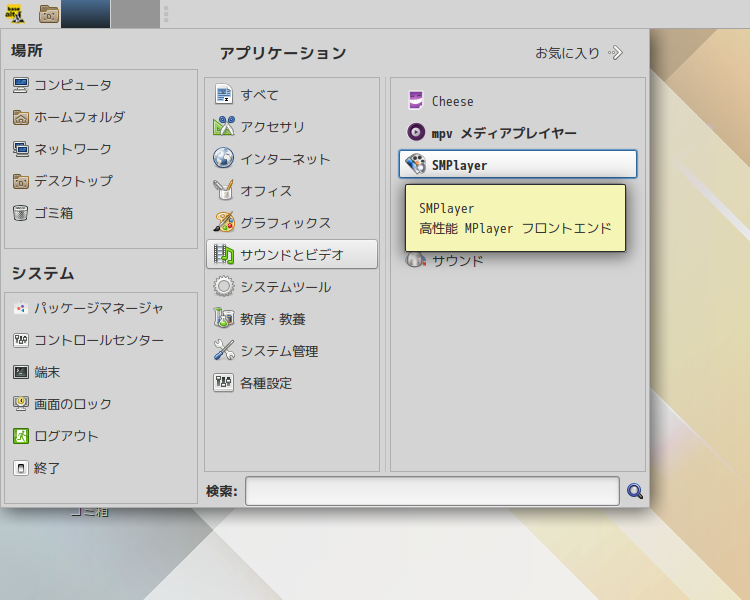Click the Sound & Video (サウンドとビデオ) icon
750x600 pixels.
pos(223,255)
